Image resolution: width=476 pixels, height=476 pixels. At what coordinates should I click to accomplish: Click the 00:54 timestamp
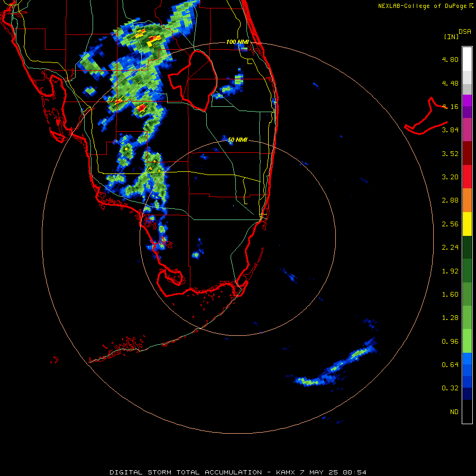[x=354, y=472]
